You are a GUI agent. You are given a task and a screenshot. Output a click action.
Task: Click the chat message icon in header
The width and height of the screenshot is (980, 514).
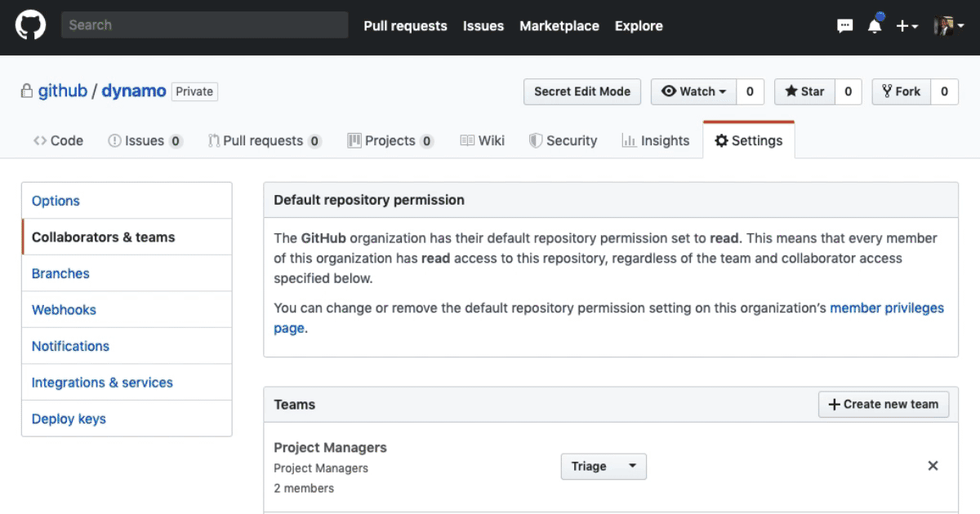[845, 26]
